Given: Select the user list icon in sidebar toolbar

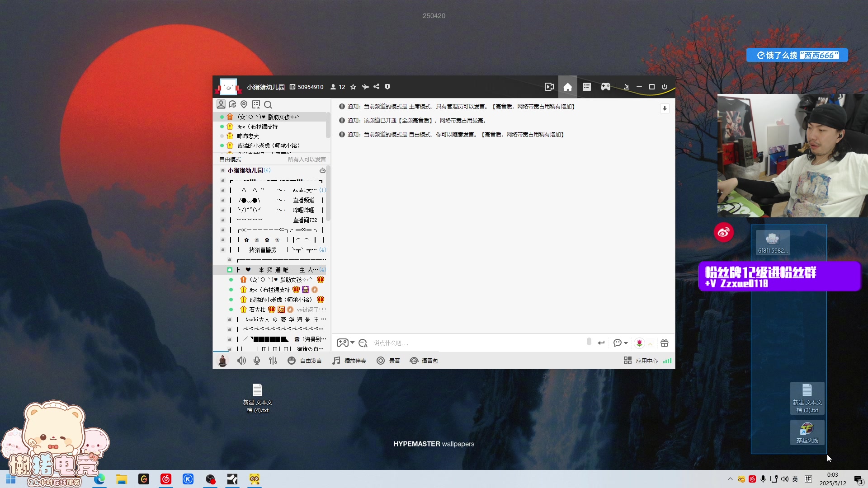Looking at the screenshot, I should (x=221, y=104).
